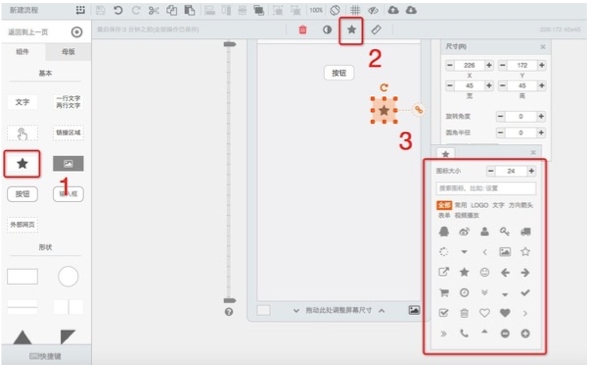
Task: Pick the filled heart icon
Action: (x=505, y=313)
